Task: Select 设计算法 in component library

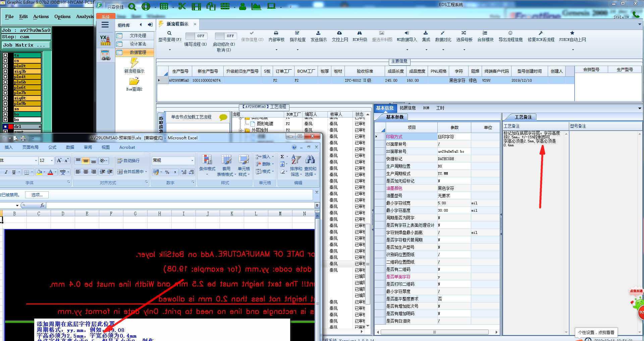Action: tap(135, 44)
